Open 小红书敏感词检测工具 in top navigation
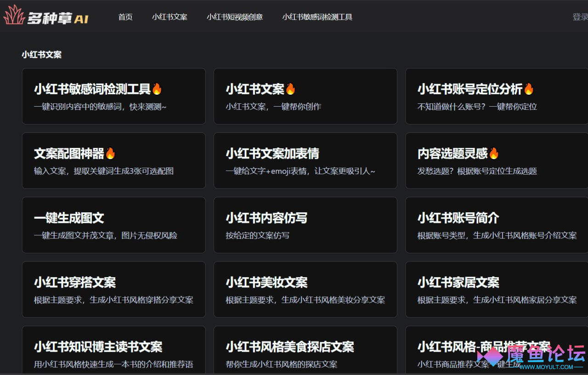 317,17
